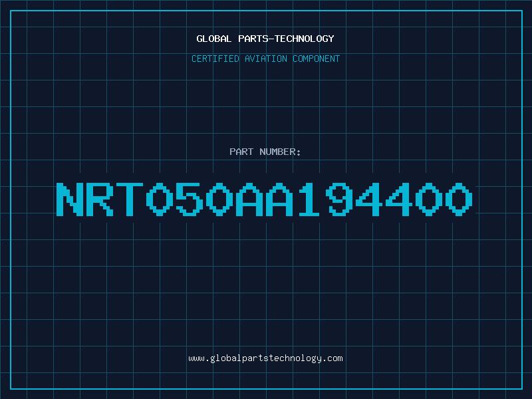Click the large letter N in part number

(x=70, y=199)
